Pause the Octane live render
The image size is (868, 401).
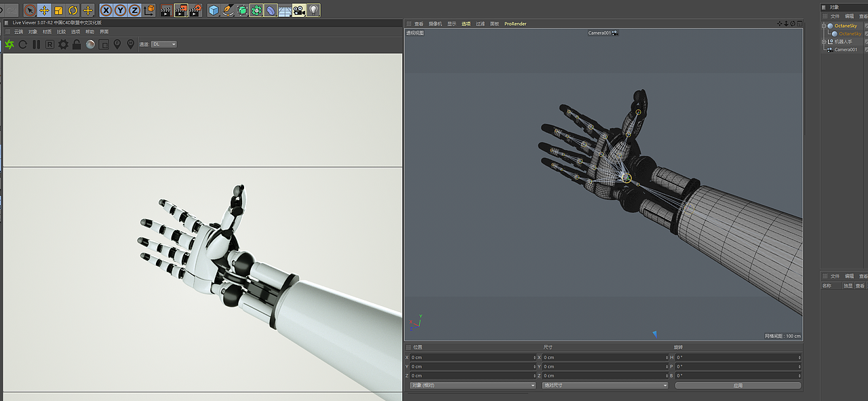point(36,44)
